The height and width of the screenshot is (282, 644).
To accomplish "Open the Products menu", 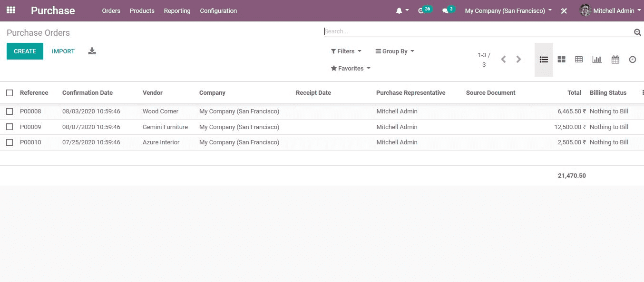I will point(142,10).
